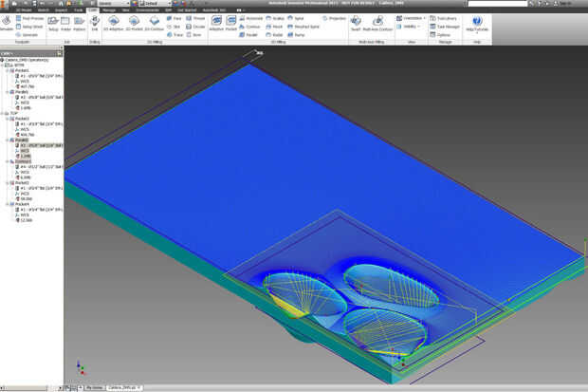Switch to the Tools ribbon tab
Image resolution: width=588 pixels, height=392 pixels.
pyautogui.click(x=78, y=10)
